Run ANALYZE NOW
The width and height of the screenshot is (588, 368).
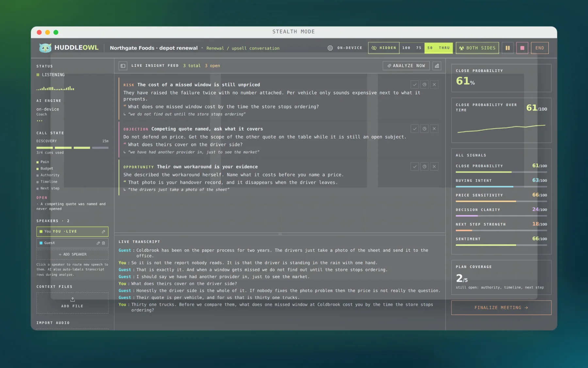point(406,66)
